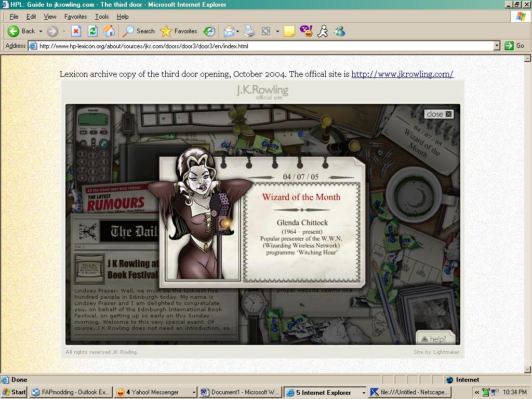Go to the Home page icon
Image resolution: width=532 pixels, height=399 pixels.
point(109,31)
